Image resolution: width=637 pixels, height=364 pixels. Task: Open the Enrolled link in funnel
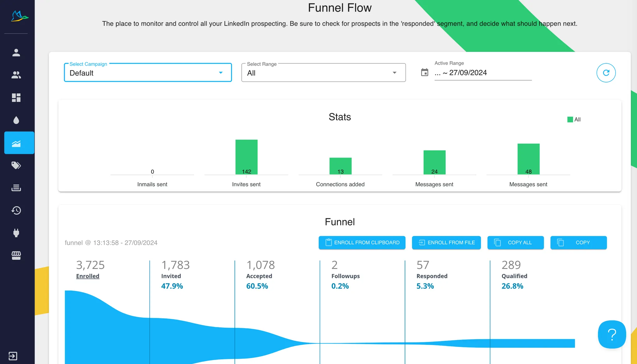pos(88,276)
